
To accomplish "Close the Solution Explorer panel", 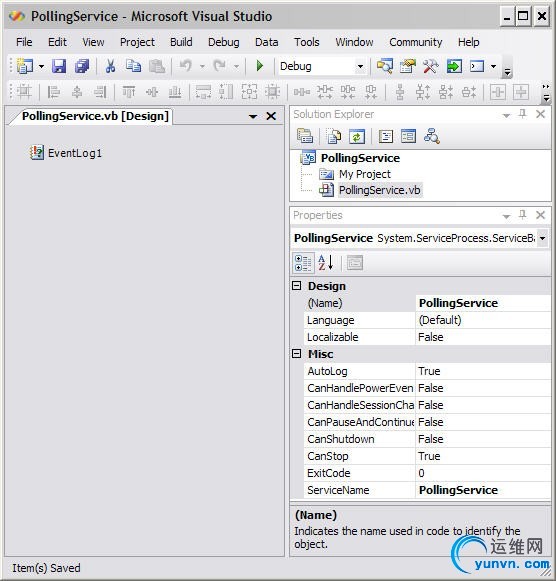I will coord(540,114).
